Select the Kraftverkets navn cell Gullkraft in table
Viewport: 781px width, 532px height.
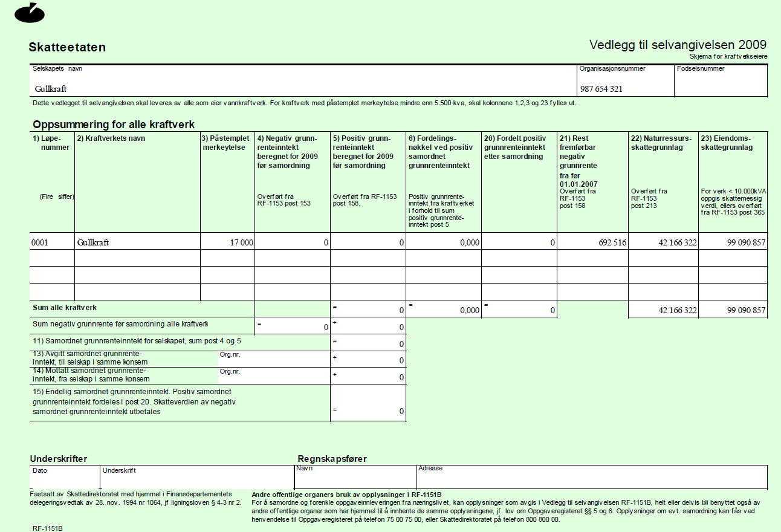coord(137,241)
